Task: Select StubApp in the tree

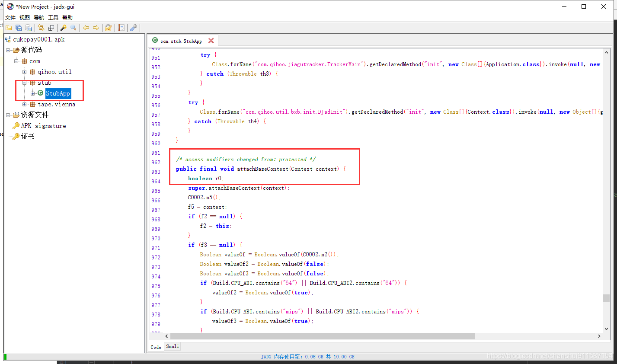Action: coord(58,93)
